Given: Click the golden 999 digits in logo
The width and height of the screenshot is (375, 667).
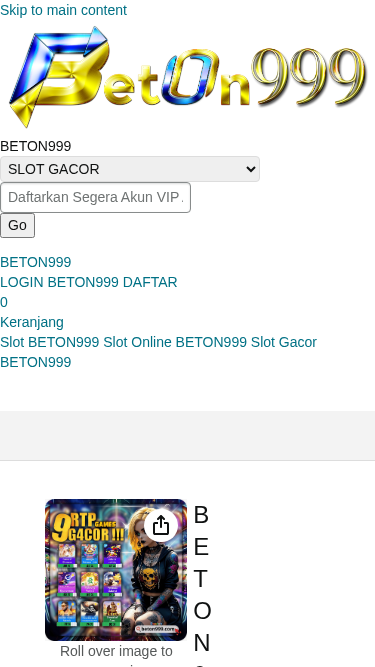Looking at the screenshot, I should 310,77.
